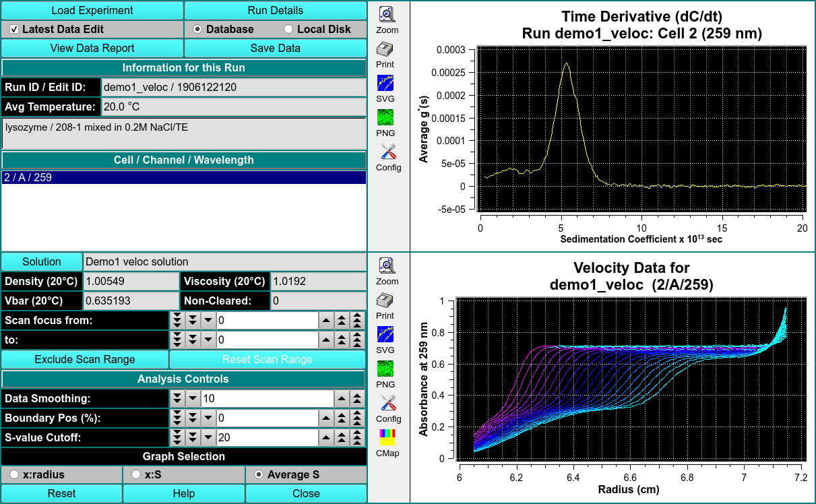Toggle the Latest Data Edit checkbox
Image resolution: width=816 pixels, height=504 pixels.
(14, 30)
